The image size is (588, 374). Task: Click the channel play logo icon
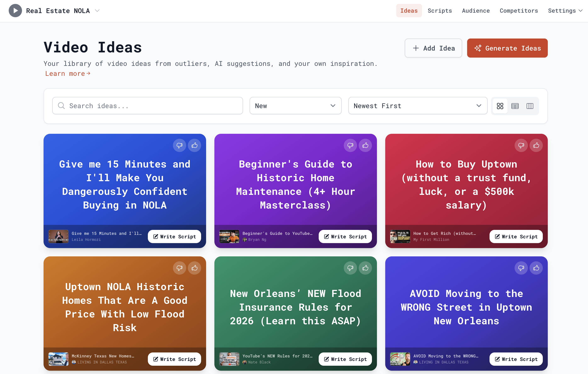tap(15, 10)
